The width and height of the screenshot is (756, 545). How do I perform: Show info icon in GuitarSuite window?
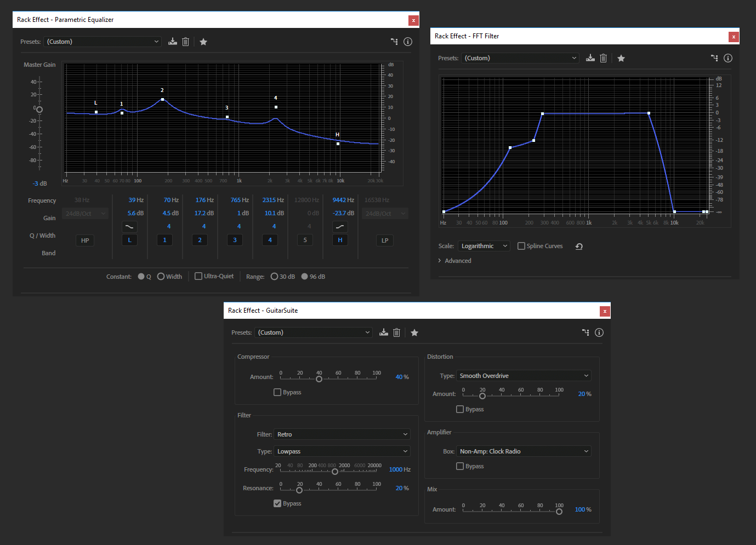tap(599, 332)
